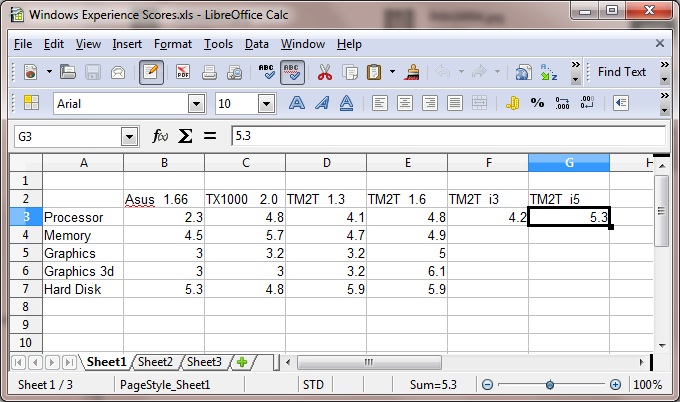Click the Function equals icon

(x=210, y=137)
